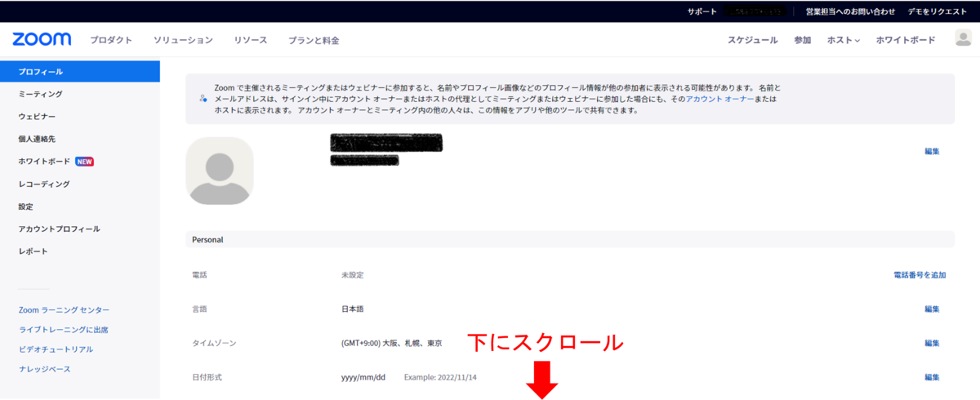Image resolution: width=980 pixels, height=400 pixels.
Task: Click the タイムゾーン row label
Action: [214, 344]
